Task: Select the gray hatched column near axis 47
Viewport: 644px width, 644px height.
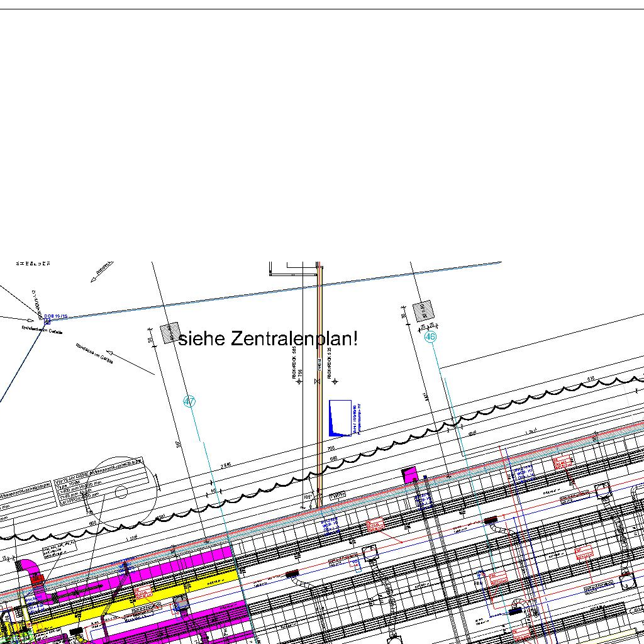Action: pyautogui.click(x=169, y=333)
